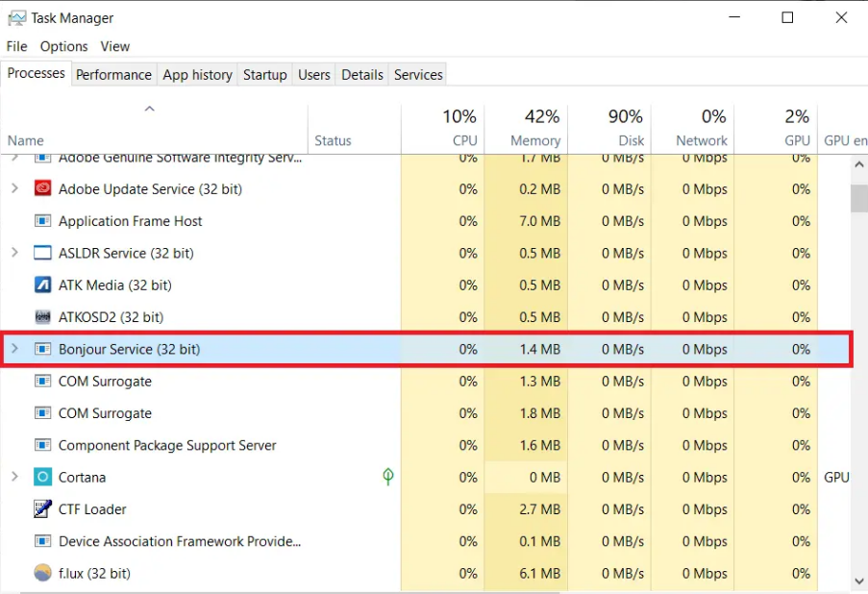The width and height of the screenshot is (868, 594).
Task: Switch to the App history tab
Action: click(197, 75)
